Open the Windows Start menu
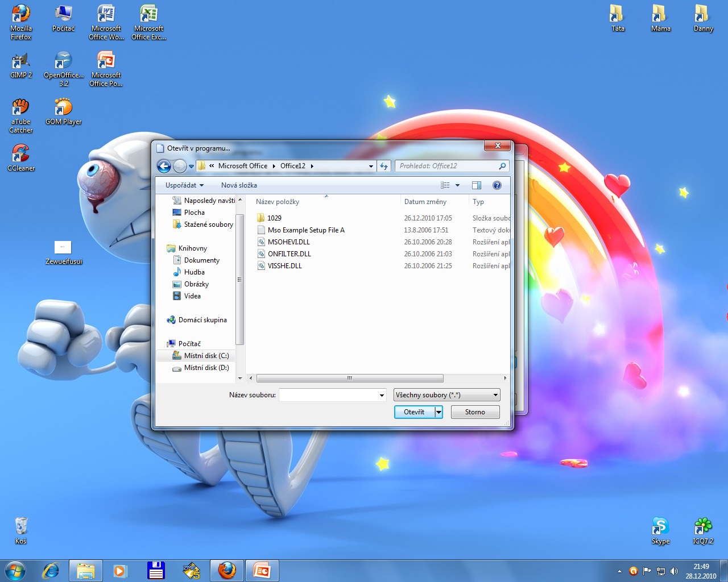This screenshot has height=582, width=728. (x=15, y=570)
